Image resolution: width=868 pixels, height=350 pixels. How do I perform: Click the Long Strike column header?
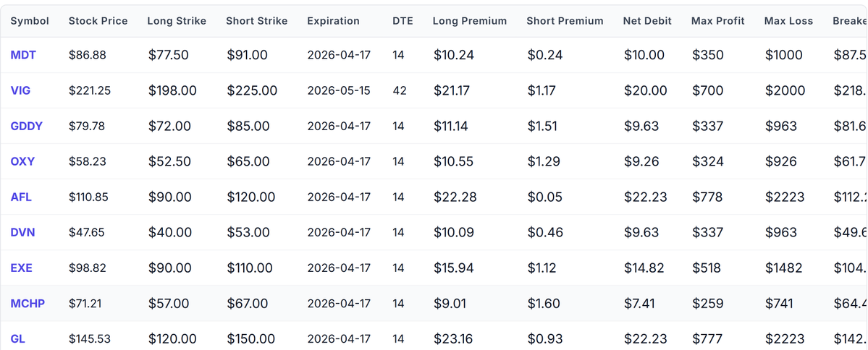177,21
